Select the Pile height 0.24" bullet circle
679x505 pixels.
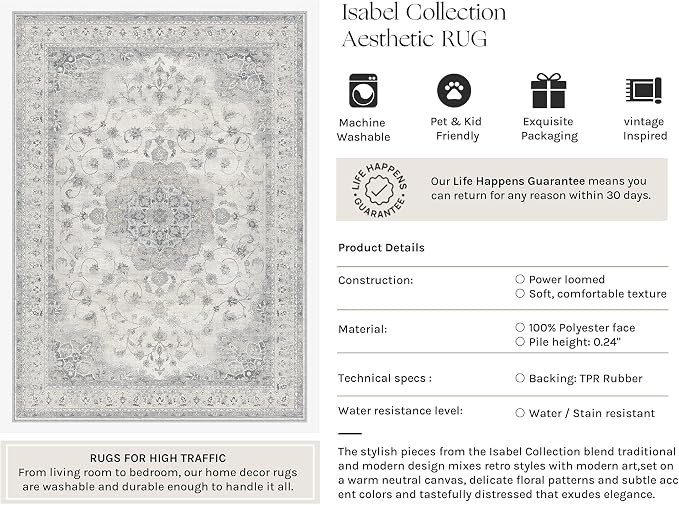point(520,341)
